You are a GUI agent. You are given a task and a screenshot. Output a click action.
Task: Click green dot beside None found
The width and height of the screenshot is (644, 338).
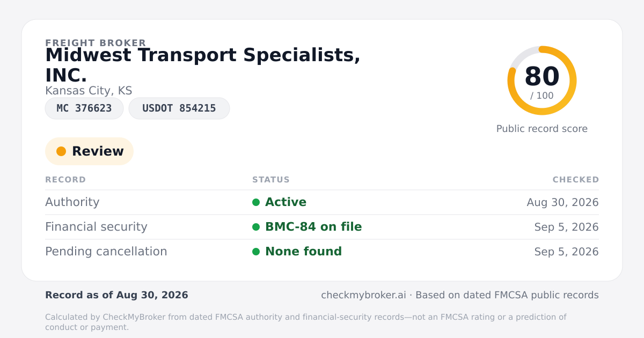[x=256, y=252]
